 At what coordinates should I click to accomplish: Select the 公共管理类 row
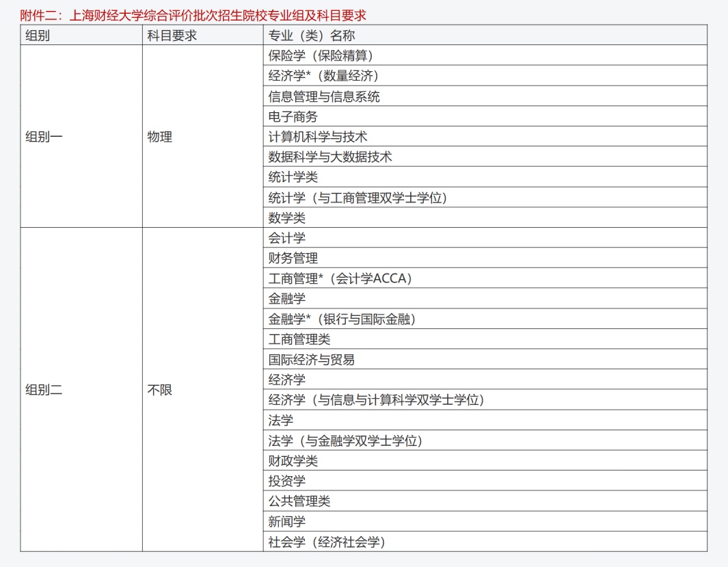coord(485,501)
